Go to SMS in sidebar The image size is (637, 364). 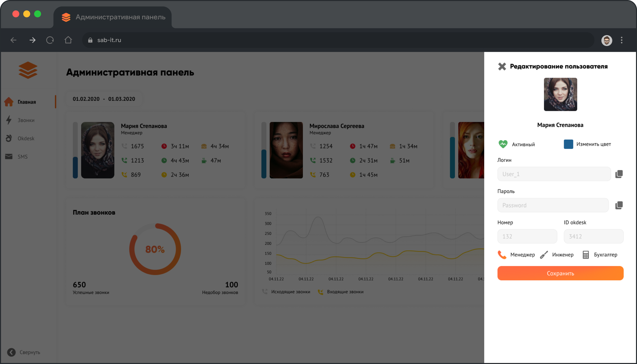point(22,157)
